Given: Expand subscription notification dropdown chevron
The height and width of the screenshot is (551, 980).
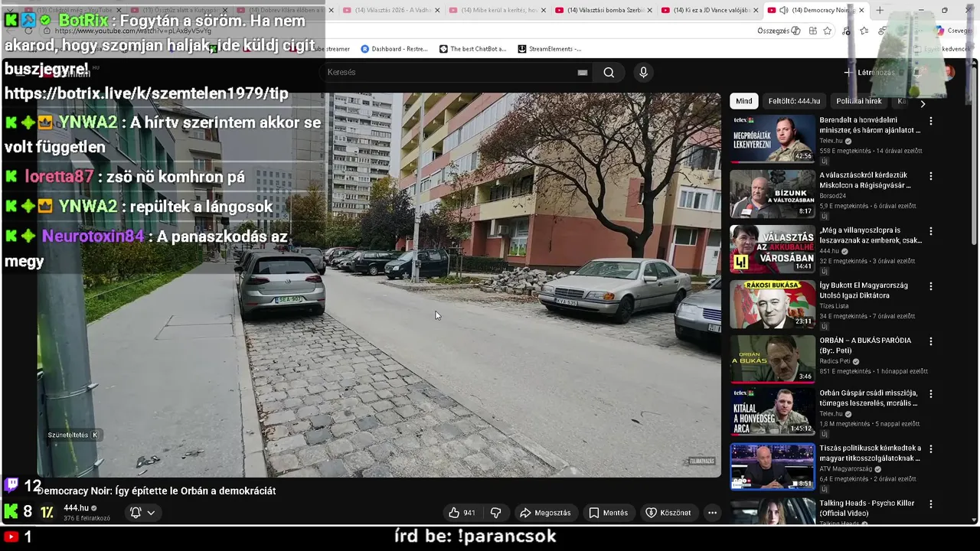Looking at the screenshot, I should pos(151,513).
